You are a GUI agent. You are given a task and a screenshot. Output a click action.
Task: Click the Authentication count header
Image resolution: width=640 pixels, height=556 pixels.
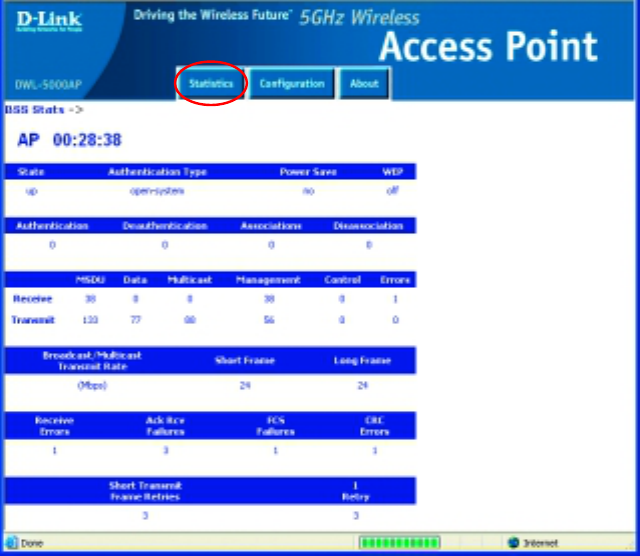click(x=52, y=226)
